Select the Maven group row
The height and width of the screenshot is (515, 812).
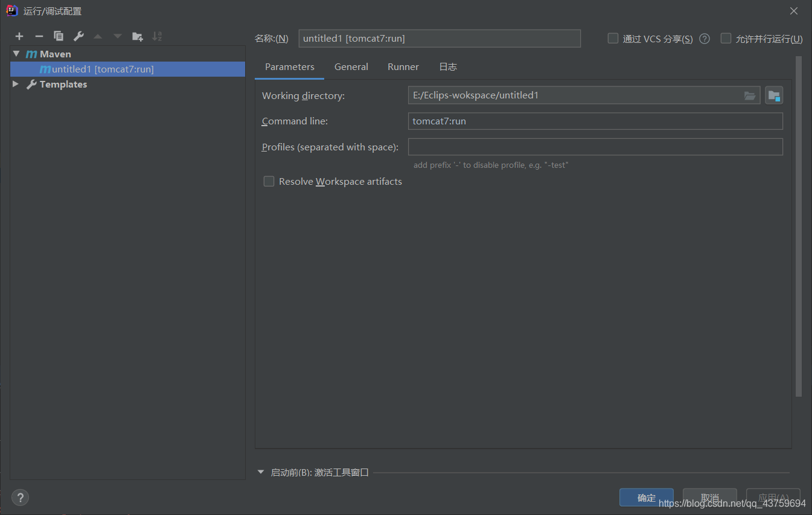(x=127, y=54)
